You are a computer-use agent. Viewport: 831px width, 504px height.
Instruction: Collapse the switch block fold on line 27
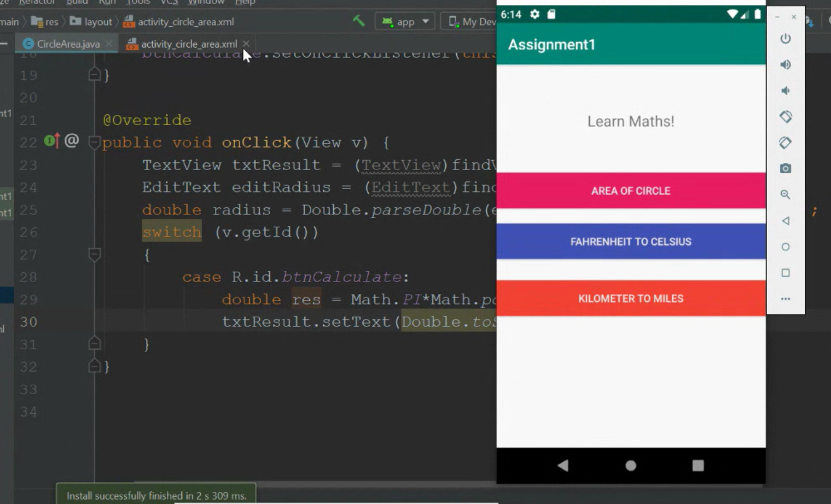pyautogui.click(x=94, y=254)
